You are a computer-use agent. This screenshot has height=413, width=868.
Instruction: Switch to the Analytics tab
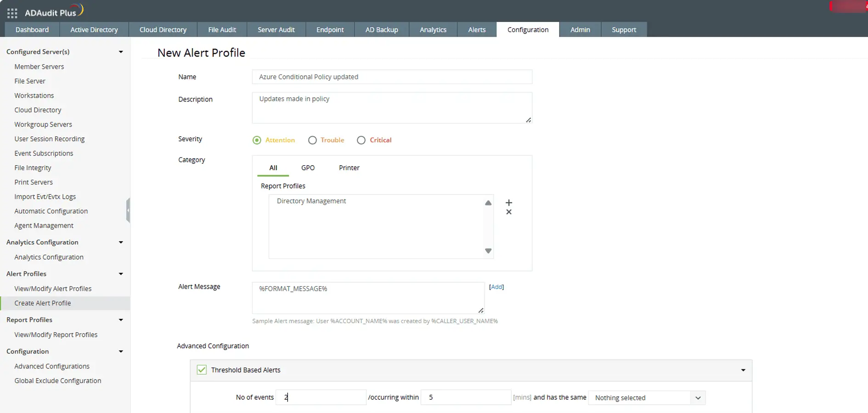[432, 29]
